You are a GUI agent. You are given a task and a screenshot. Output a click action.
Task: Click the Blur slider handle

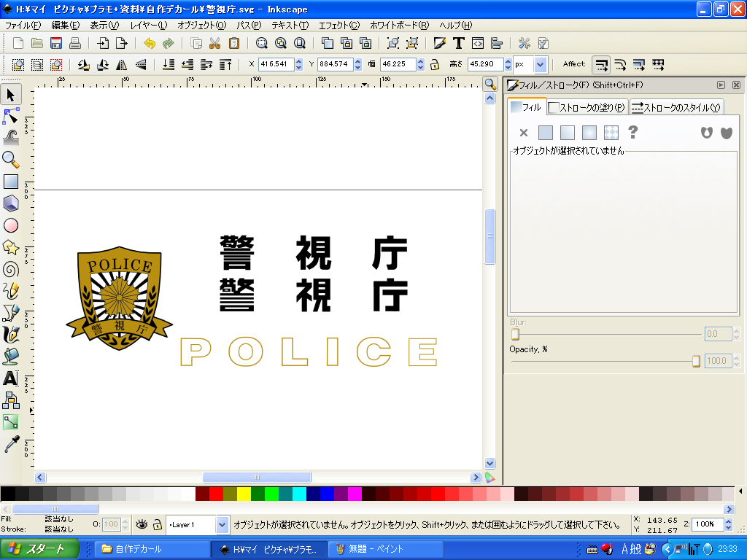[515, 334]
